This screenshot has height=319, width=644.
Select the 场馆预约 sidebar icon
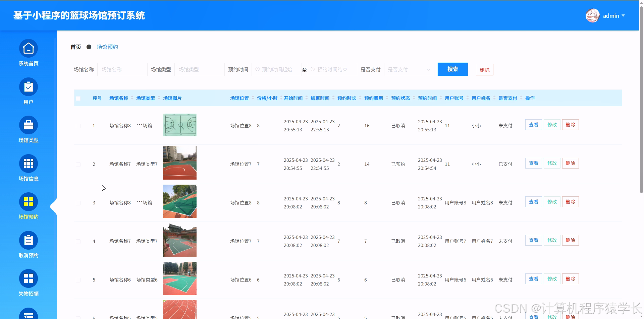coord(28,201)
